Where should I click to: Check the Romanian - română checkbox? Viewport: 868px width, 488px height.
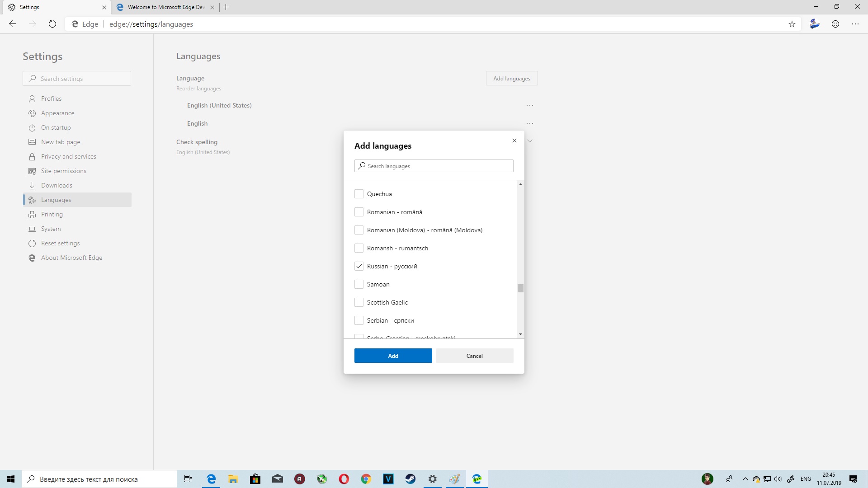359,212
